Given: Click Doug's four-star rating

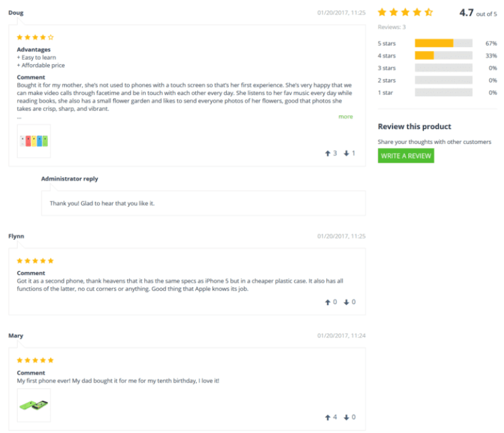Looking at the screenshot, I should tap(35, 37).
